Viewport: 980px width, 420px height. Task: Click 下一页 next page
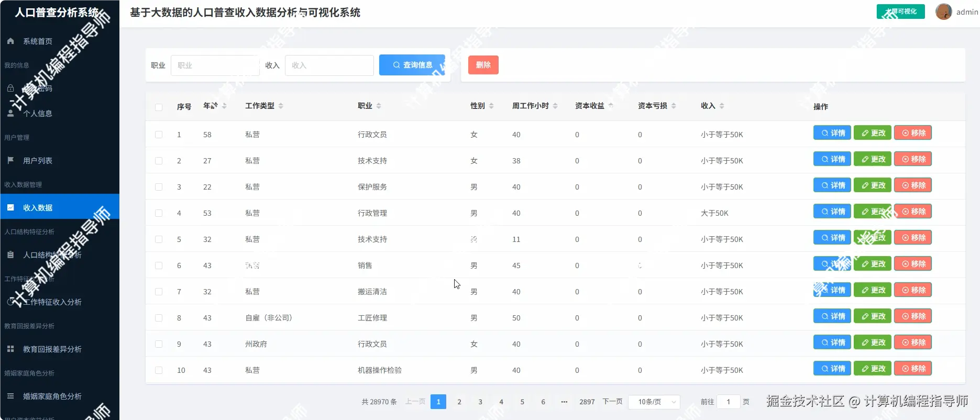612,402
